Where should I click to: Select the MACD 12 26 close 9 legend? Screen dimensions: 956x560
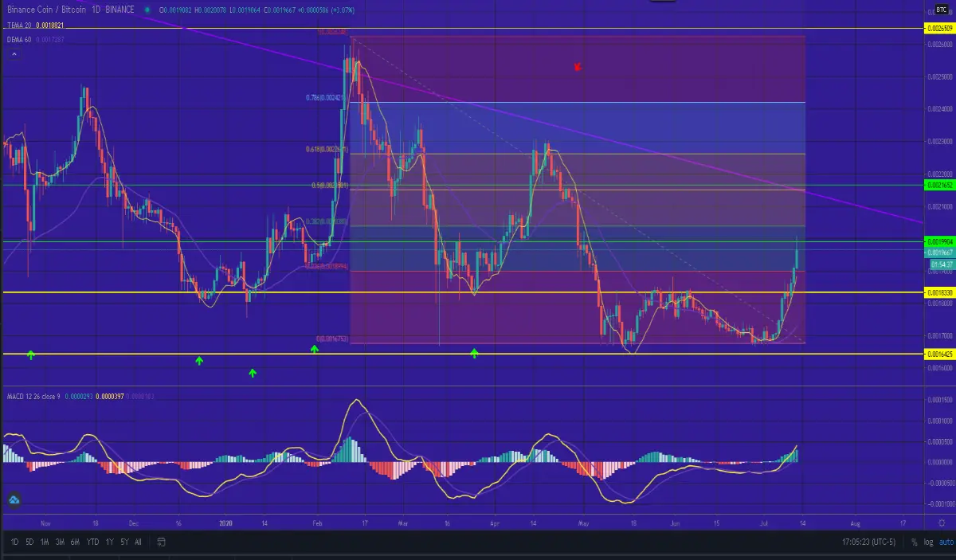32,396
